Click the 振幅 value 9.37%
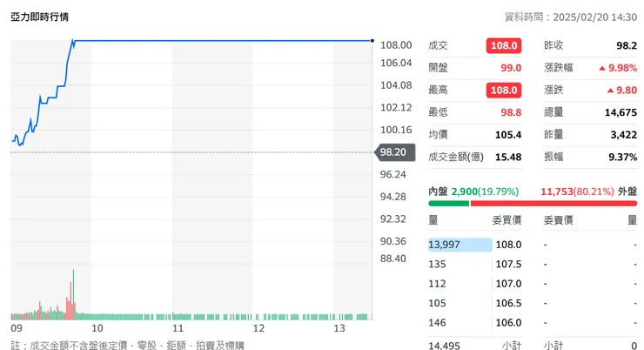 622,157
